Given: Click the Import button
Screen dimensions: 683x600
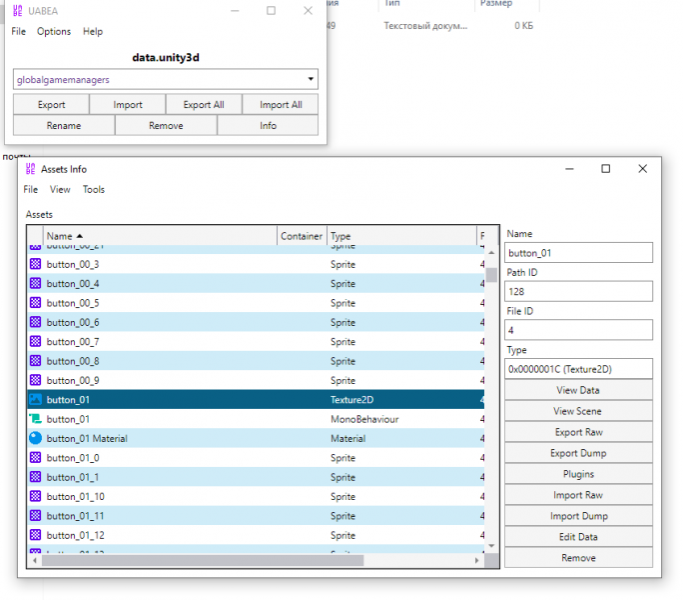Looking at the screenshot, I should click(128, 105).
